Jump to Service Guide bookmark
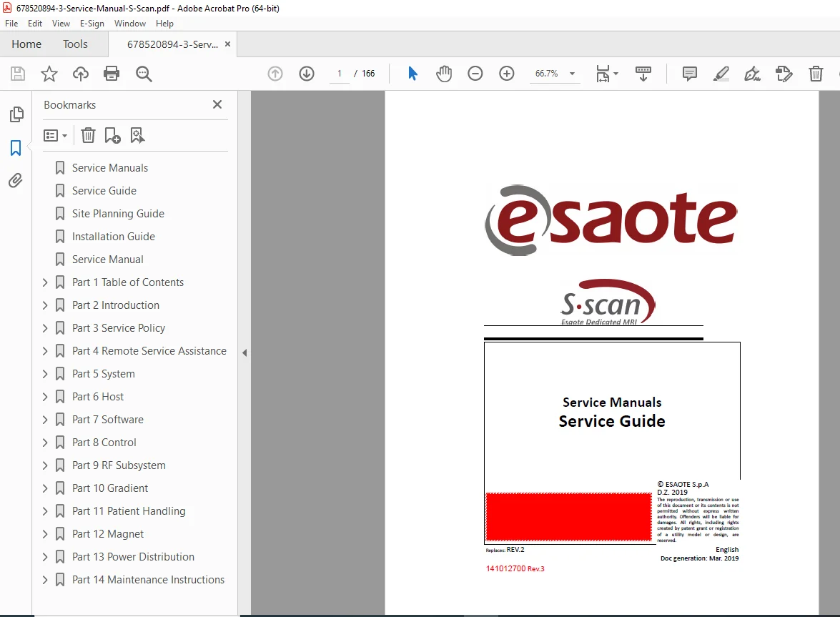 point(104,191)
